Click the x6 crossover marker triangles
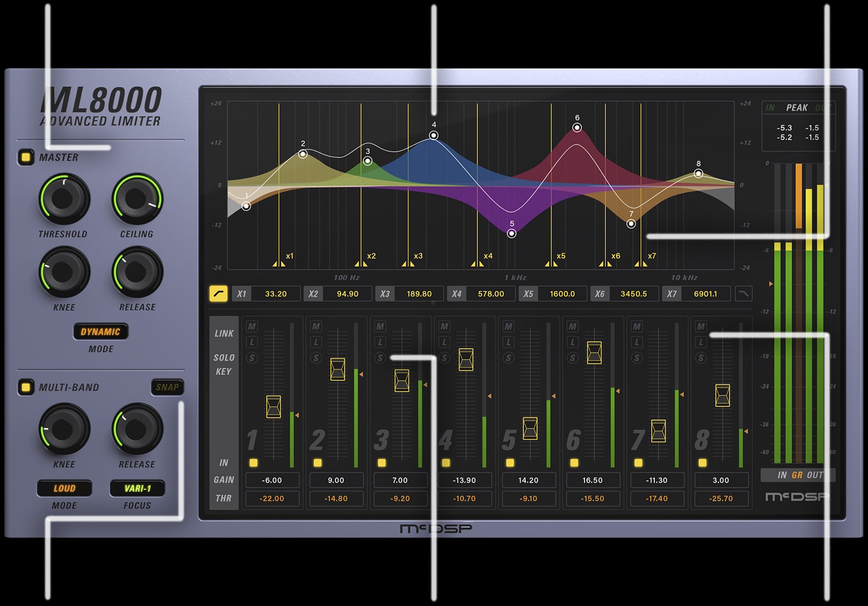Screen dimensions: 868x606 [x=605, y=264]
